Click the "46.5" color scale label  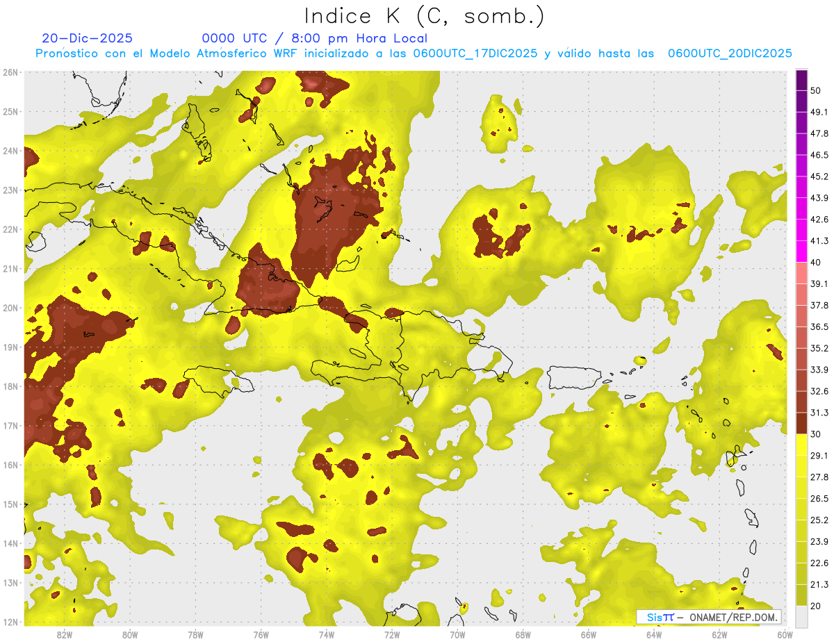819,155
